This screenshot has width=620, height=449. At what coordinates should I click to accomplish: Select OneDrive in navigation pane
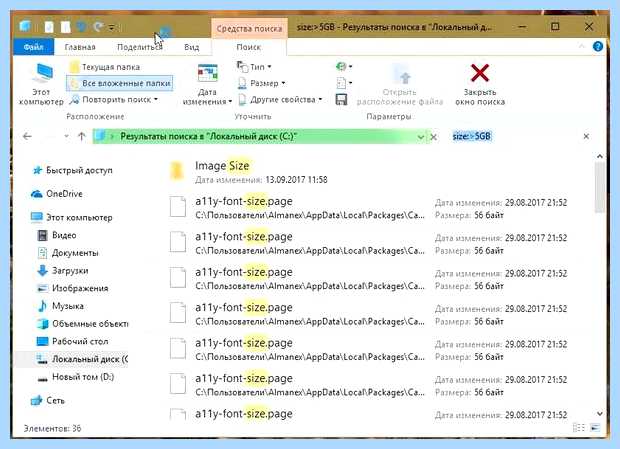coord(57,194)
